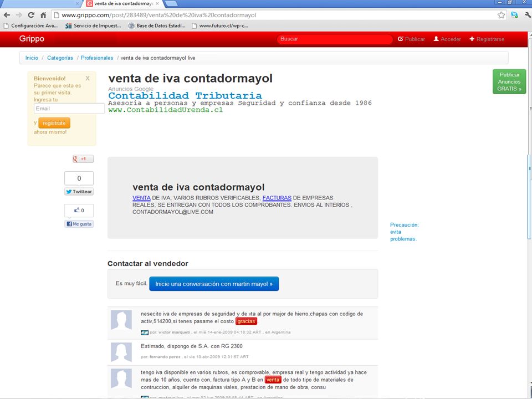Open the wrench settings menu in Chrome
This screenshot has width=532, height=399.
tap(528, 15)
